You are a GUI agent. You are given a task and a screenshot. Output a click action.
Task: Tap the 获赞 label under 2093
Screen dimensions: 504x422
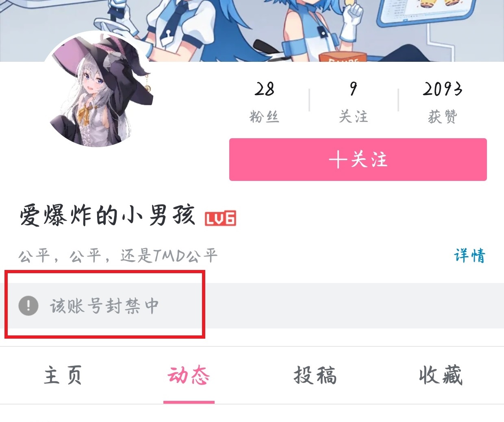[443, 117]
